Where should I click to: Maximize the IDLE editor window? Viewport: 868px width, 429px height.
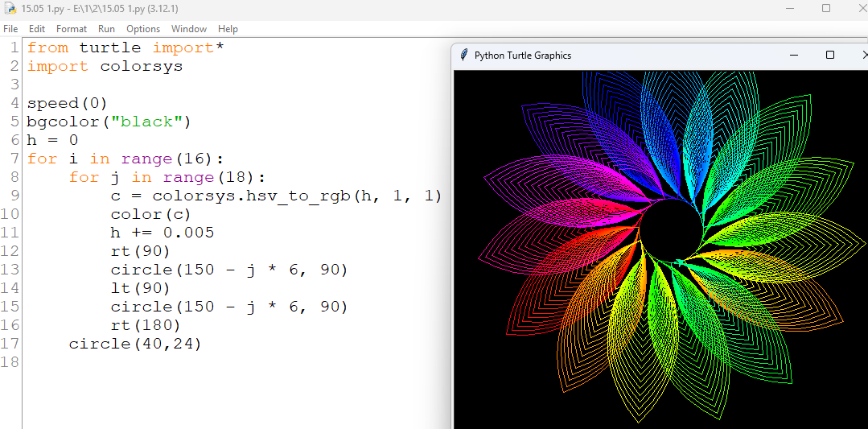point(826,8)
